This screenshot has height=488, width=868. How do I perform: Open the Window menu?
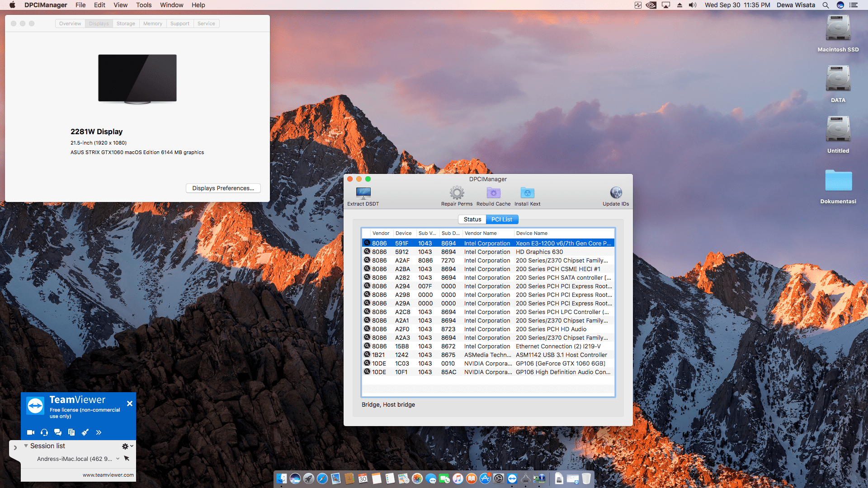171,5
